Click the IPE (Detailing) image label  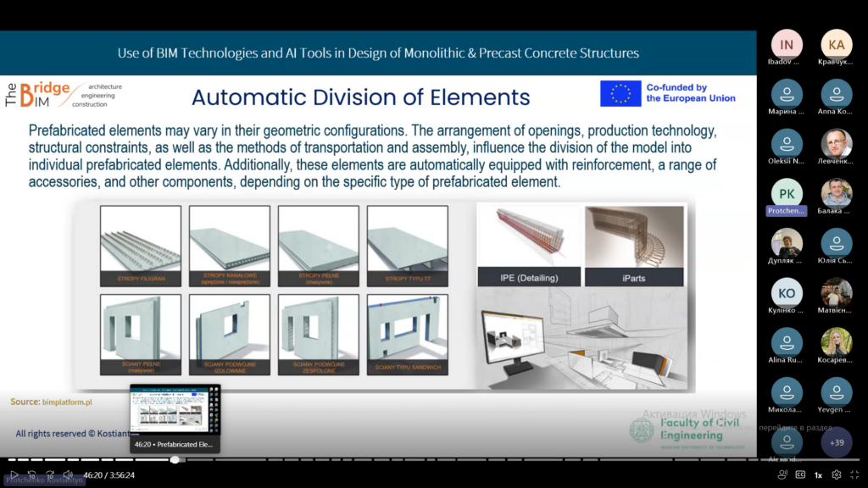[x=528, y=277]
